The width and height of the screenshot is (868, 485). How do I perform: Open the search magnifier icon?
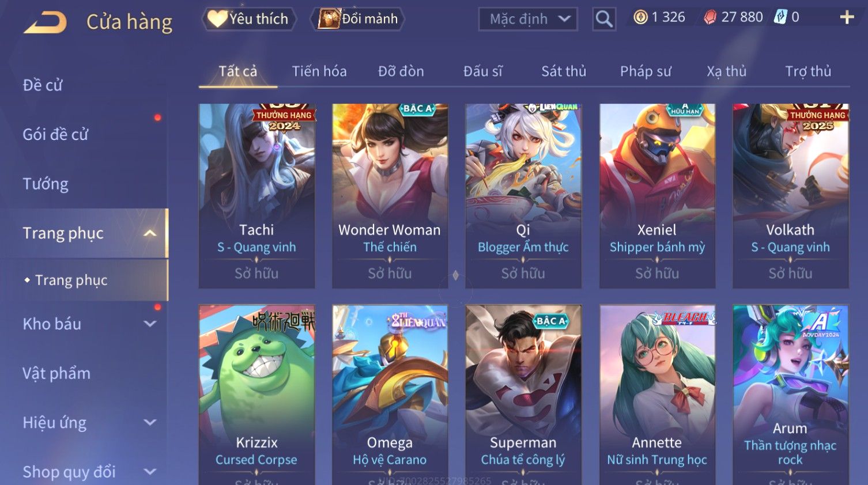[603, 19]
